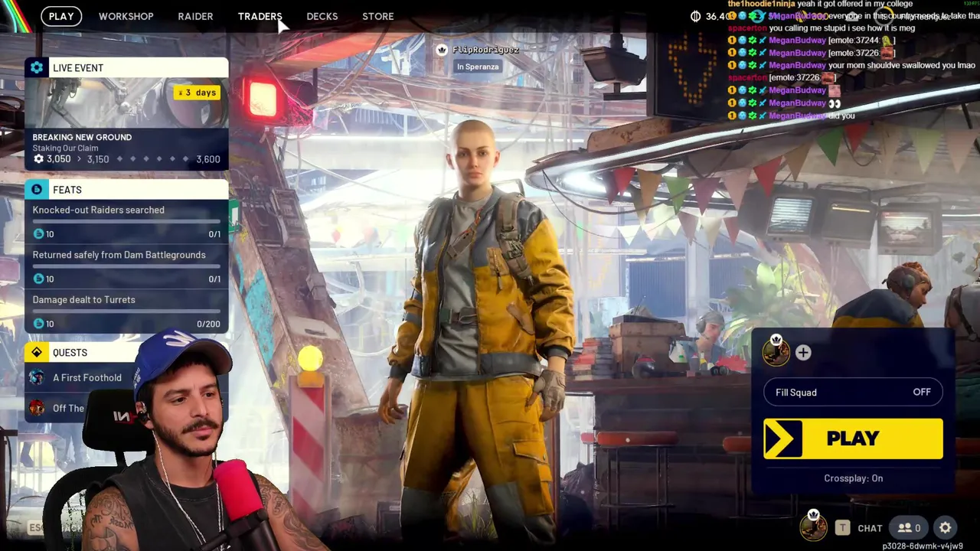Image resolution: width=980 pixels, height=551 pixels.
Task: Click the yellow PLAY button
Action: (853, 439)
